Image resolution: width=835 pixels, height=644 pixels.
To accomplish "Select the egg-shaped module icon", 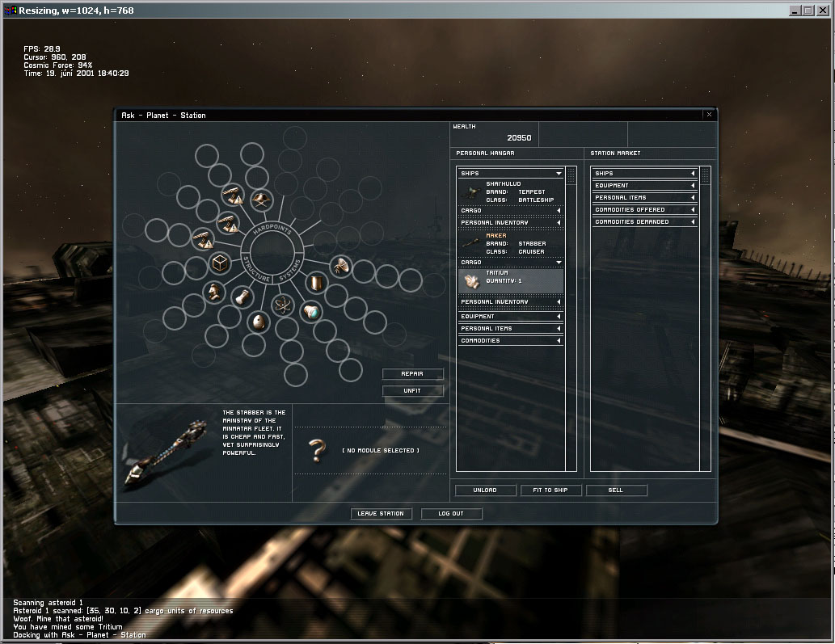I will point(259,322).
